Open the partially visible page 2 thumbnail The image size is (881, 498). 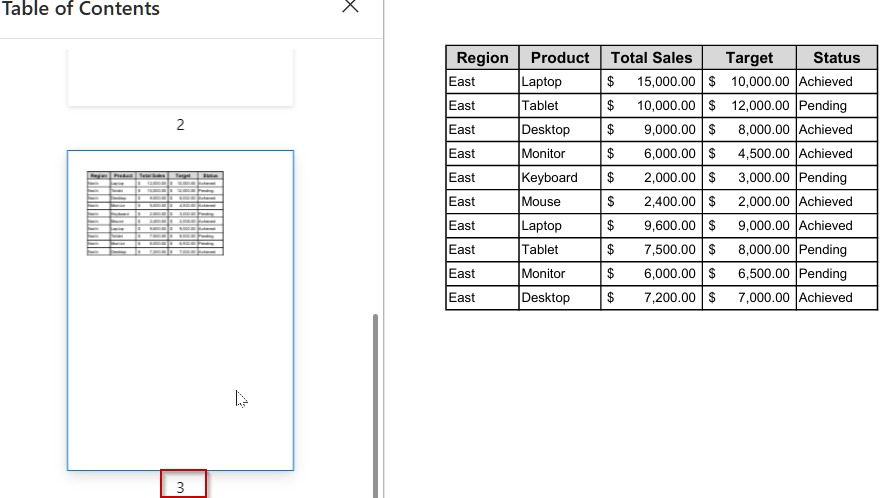(x=180, y=77)
